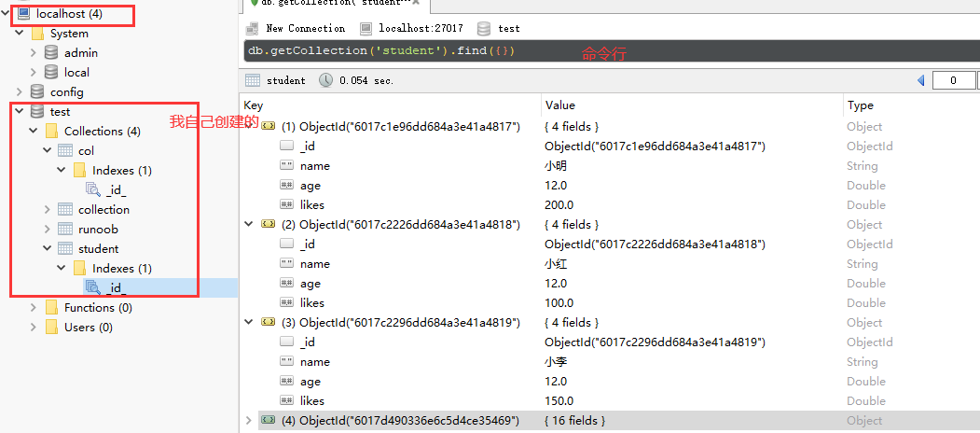Click the System folder icon
The image size is (980, 433).
tap(37, 34)
